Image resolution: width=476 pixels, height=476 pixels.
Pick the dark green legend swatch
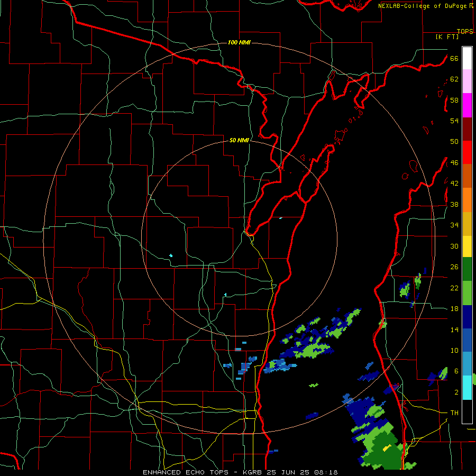(467, 269)
